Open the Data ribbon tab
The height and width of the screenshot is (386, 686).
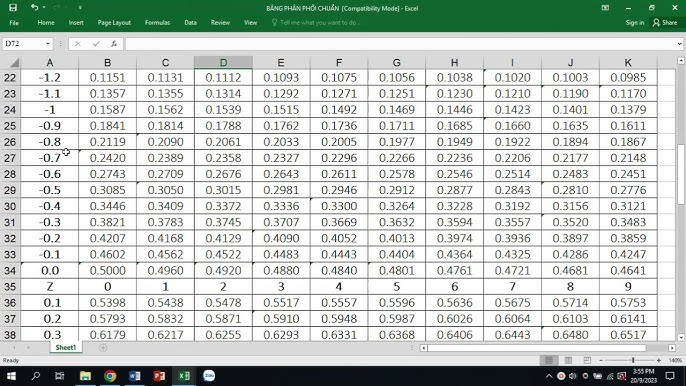[190, 23]
